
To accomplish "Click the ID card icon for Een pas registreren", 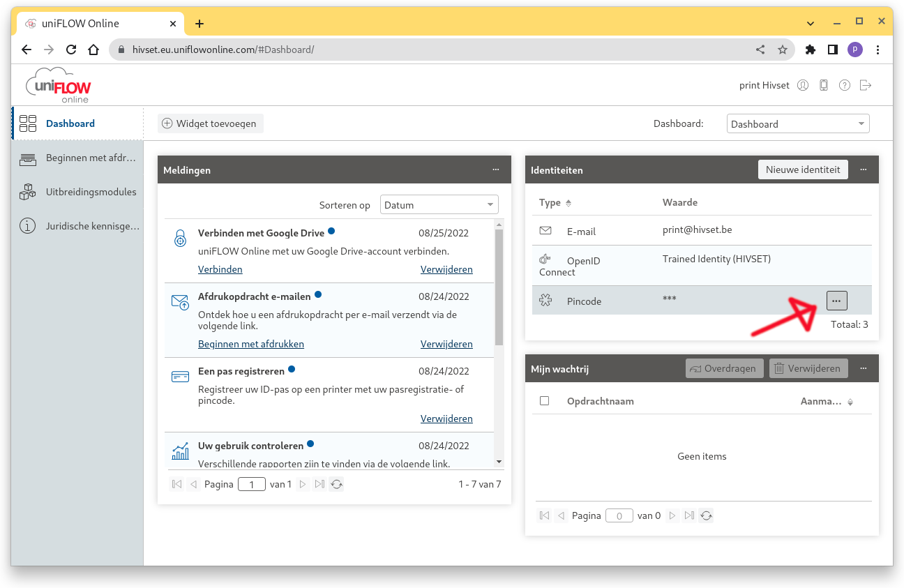I will pyautogui.click(x=180, y=377).
